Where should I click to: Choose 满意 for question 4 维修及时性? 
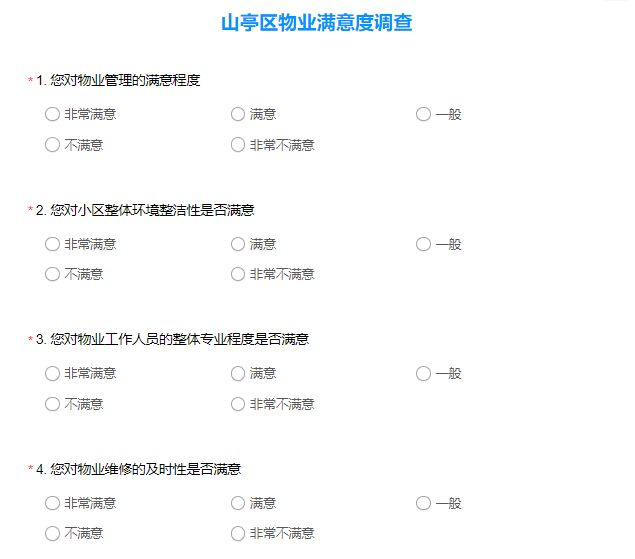coord(238,504)
